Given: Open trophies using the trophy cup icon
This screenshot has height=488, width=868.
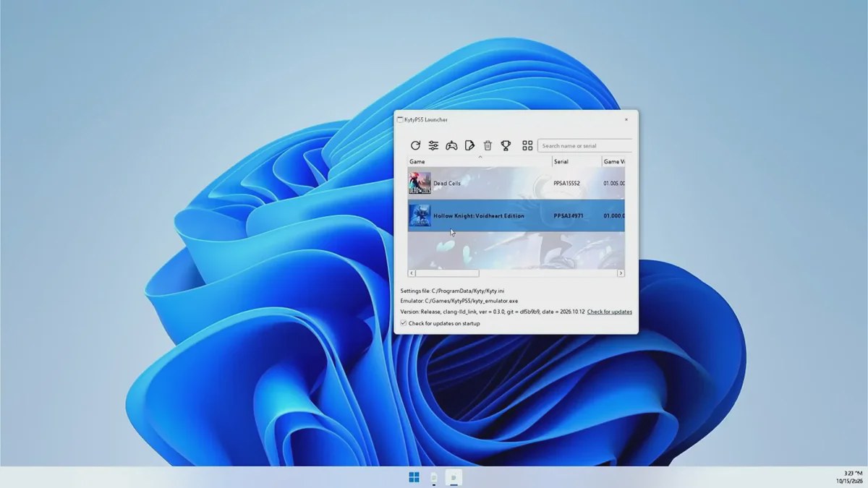Looking at the screenshot, I should pyautogui.click(x=506, y=145).
